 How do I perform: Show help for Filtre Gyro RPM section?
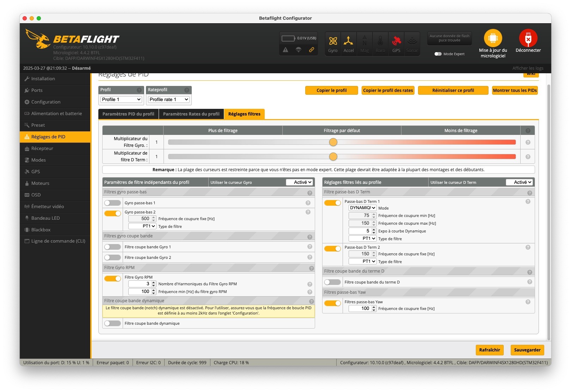[312, 268]
